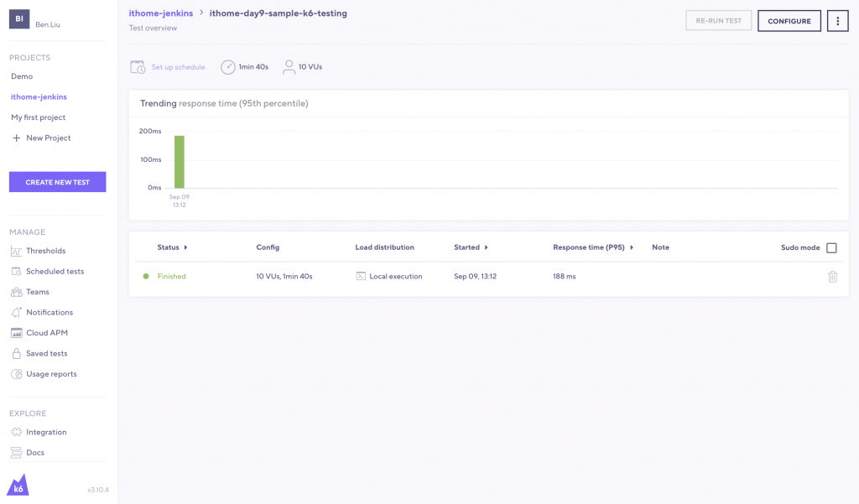Viewport: 859px width, 504px height.
Task: Click the Scheduled tests calendar icon
Action: coord(17,271)
